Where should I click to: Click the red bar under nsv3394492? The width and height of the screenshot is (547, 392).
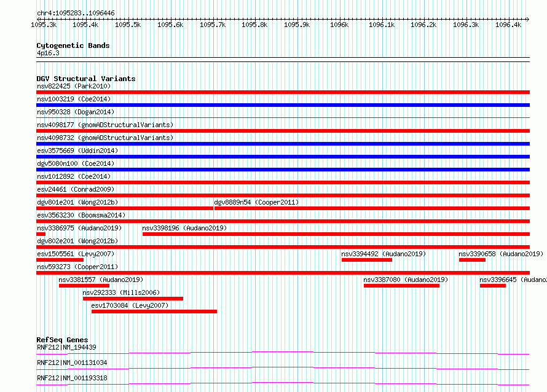pyautogui.click(x=367, y=260)
